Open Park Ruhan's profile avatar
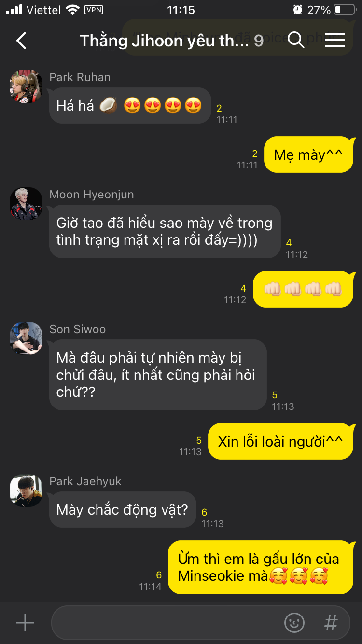This screenshot has height=644, width=362. [26, 86]
